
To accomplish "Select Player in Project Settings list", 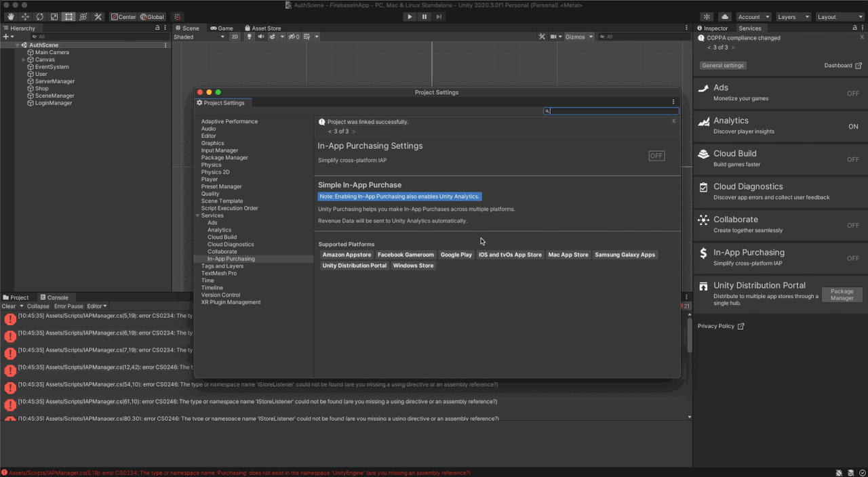I will click(x=210, y=180).
